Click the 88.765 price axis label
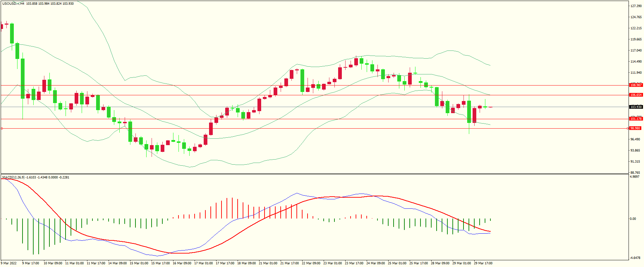 click(635, 173)
